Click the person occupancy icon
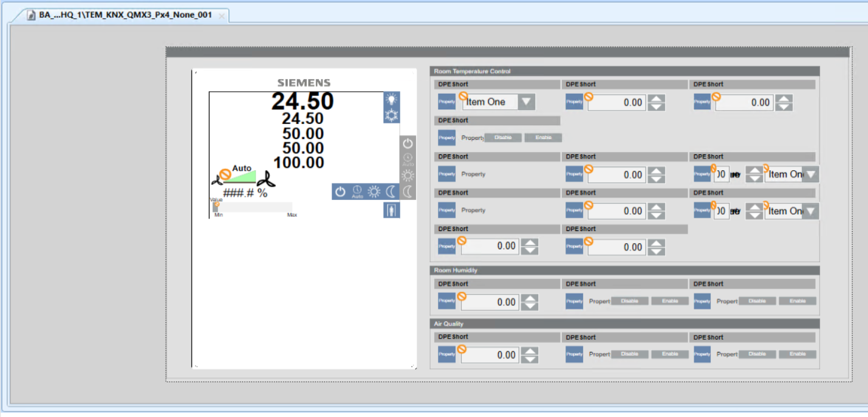This screenshot has height=417, width=868. click(392, 210)
